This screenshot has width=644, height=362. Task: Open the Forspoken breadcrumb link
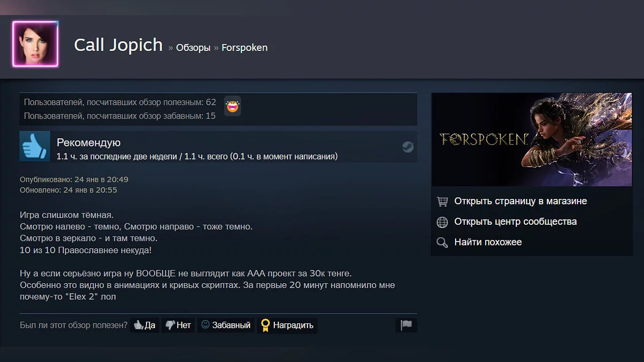coord(245,48)
